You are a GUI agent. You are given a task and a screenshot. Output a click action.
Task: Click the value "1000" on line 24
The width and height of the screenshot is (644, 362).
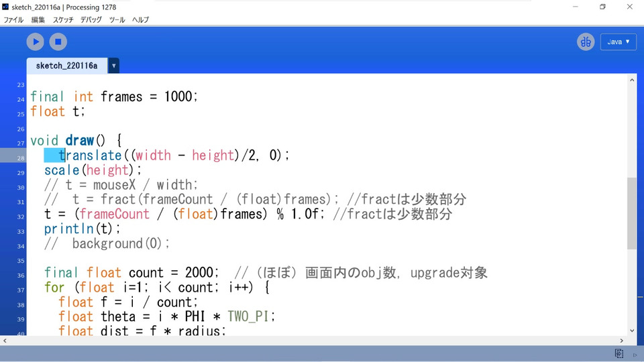click(x=178, y=97)
